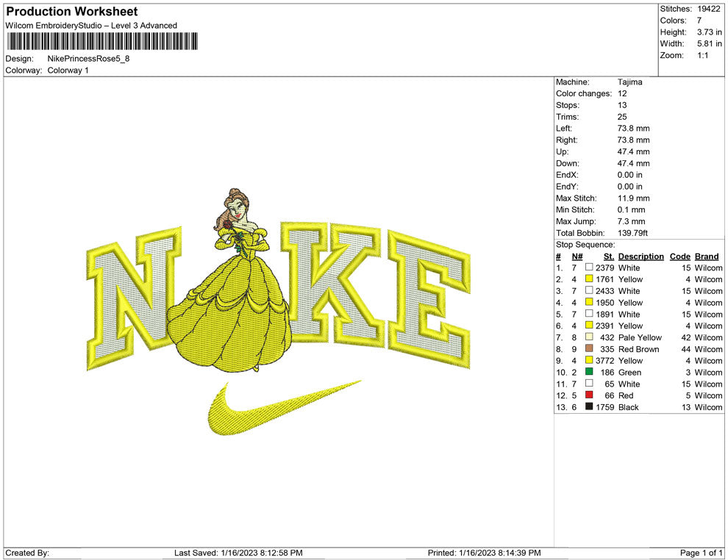Click the design name NikePrincessRose5_8
This screenshot has height=560, width=728.
pos(88,59)
